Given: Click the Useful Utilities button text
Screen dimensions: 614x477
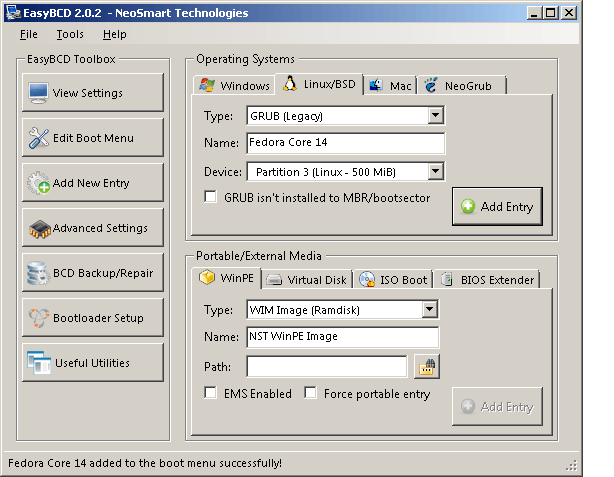Looking at the screenshot, I should pos(92,363).
